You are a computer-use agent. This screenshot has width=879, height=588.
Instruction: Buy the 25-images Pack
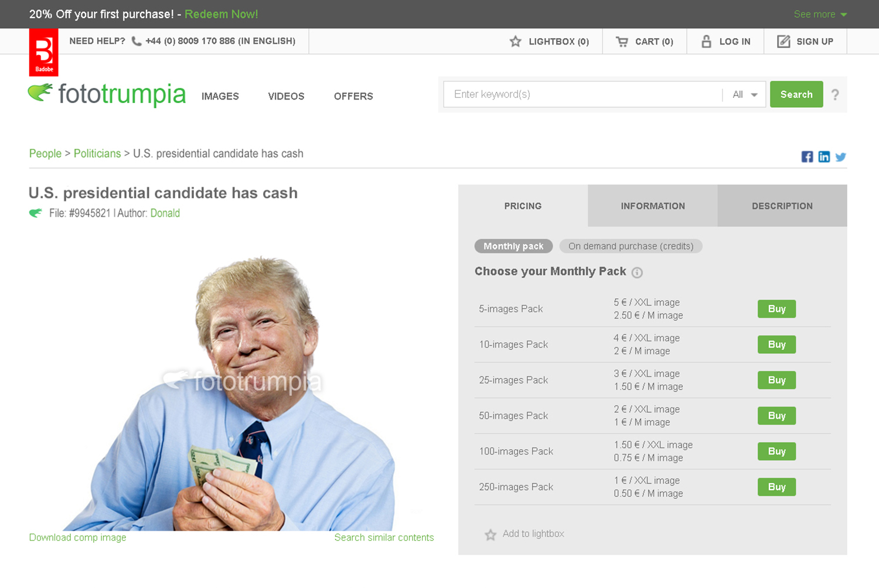coord(776,380)
